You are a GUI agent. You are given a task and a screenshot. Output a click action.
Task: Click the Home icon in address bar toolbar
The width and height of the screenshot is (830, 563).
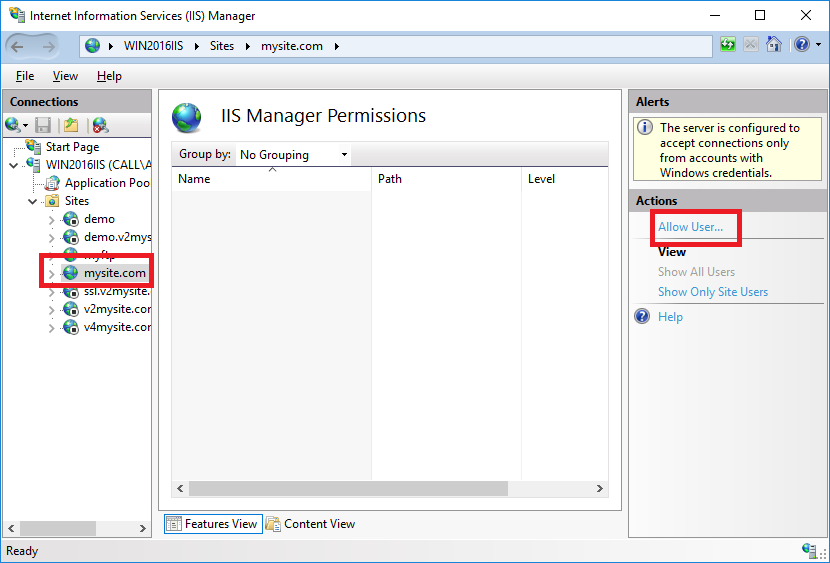[x=773, y=45]
